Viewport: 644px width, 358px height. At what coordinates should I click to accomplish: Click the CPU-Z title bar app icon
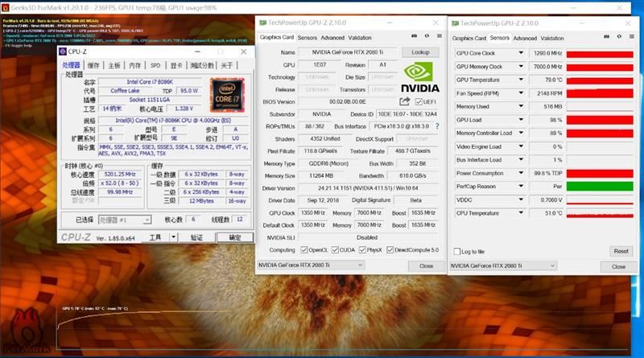click(62, 51)
